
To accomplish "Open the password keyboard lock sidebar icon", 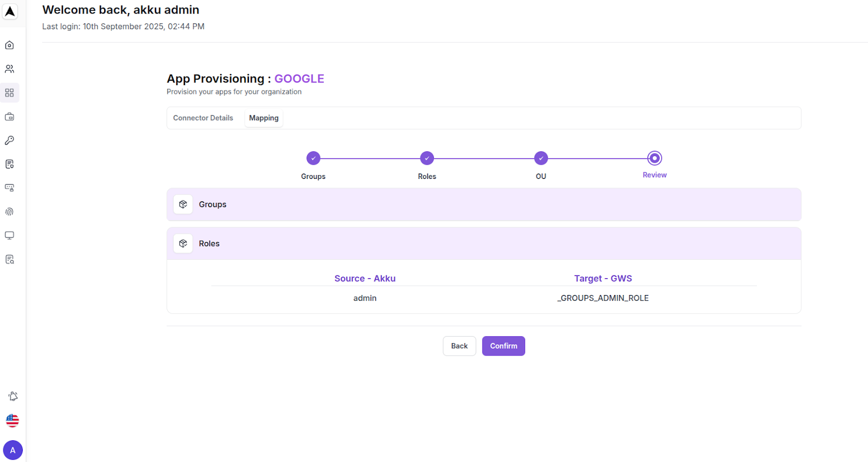I will (x=10, y=188).
